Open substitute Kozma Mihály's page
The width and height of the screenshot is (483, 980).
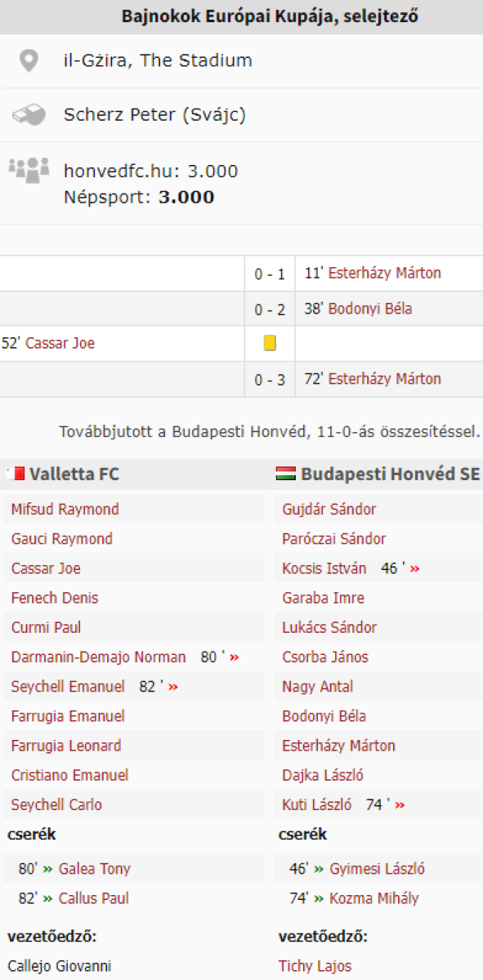[x=374, y=898]
